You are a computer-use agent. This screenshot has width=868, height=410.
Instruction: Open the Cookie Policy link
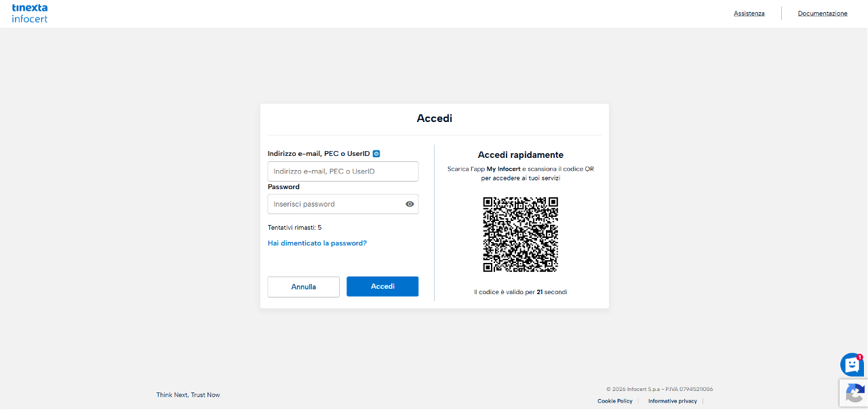(x=615, y=401)
